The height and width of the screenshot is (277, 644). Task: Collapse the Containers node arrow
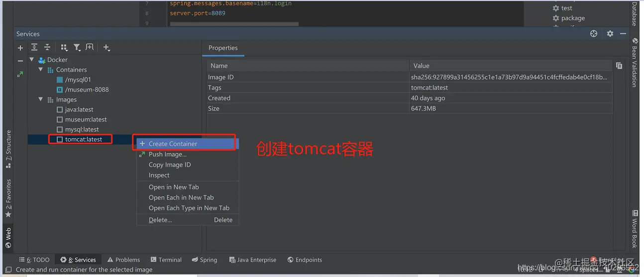41,70
